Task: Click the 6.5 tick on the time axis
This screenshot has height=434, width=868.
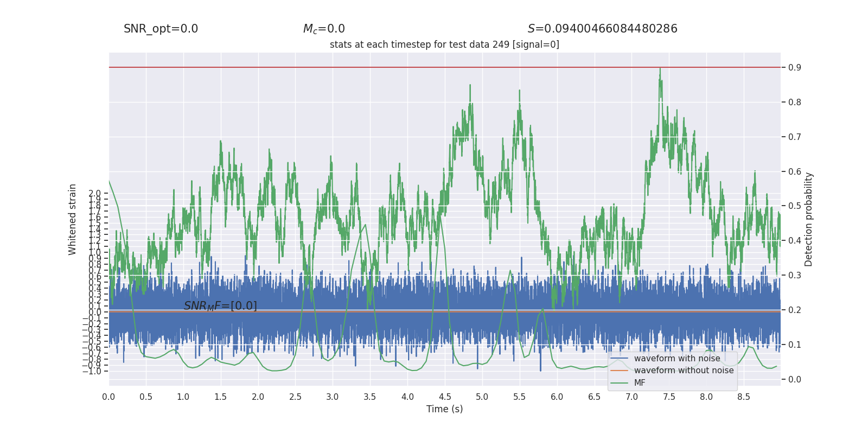Action: pyautogui.click(x=594, y=397)
